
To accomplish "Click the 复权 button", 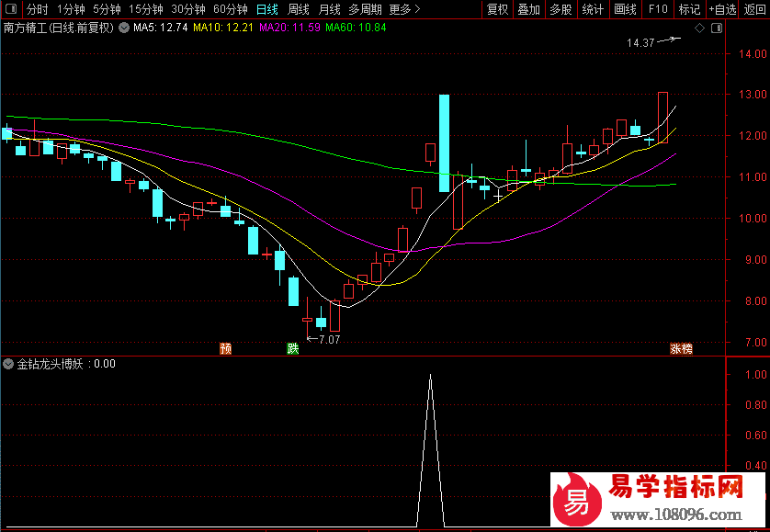I will coord(497,9).
